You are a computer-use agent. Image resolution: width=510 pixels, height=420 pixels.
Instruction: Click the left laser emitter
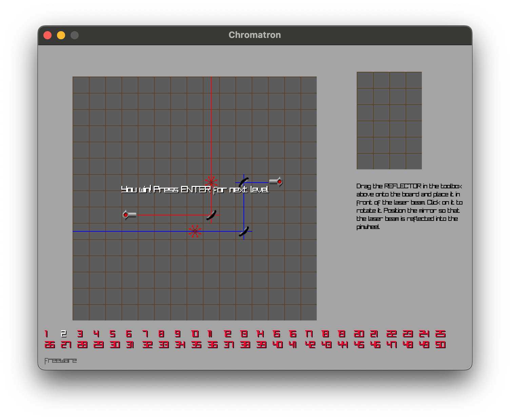click(130, 215)
